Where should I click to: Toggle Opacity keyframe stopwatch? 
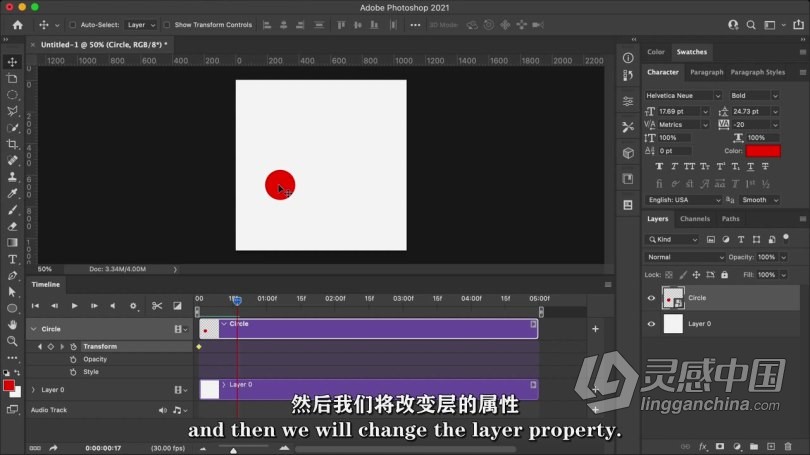[x=73, y=359]
